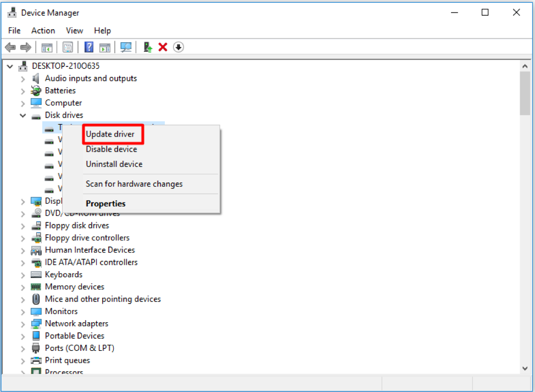The height and width of the screenshot is (392, 535).
Task: Open the Help menu
Action: coord(102,31)
